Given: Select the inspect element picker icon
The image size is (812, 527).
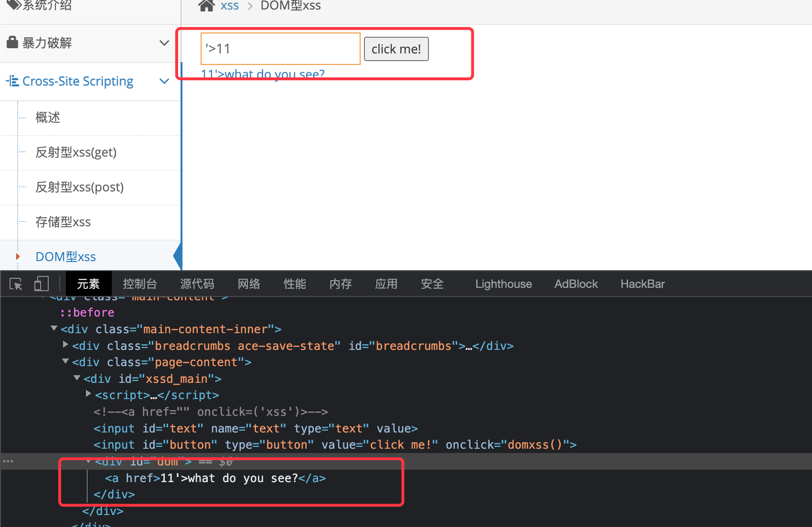Looking at the screenshot, I should point(16,284).
